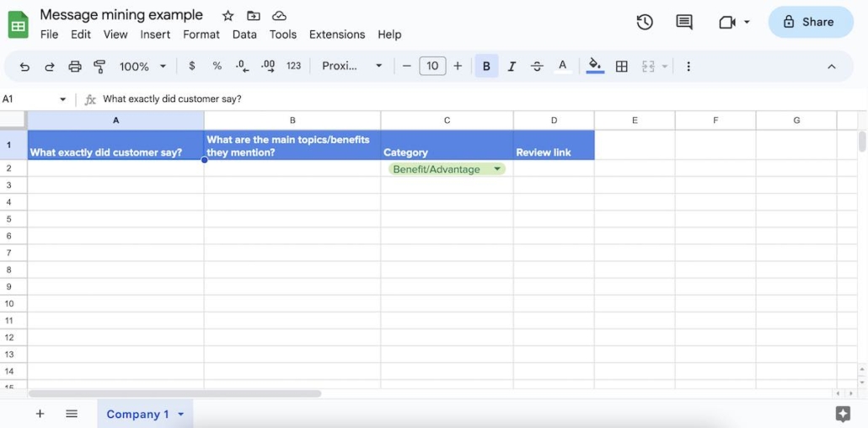Redo the last action

tap(50, 67)
